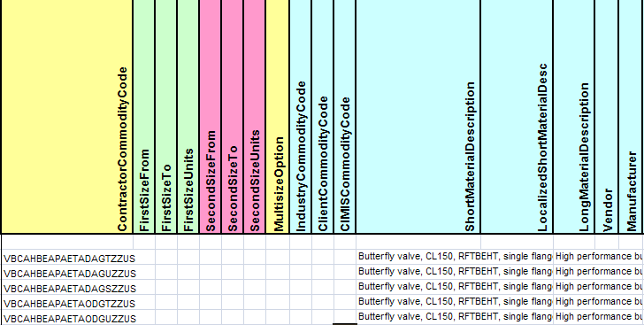This screenshot has height=325, width=644.
Task: Select the SecondSizeTo header cell
Action: tap(233, 117)
